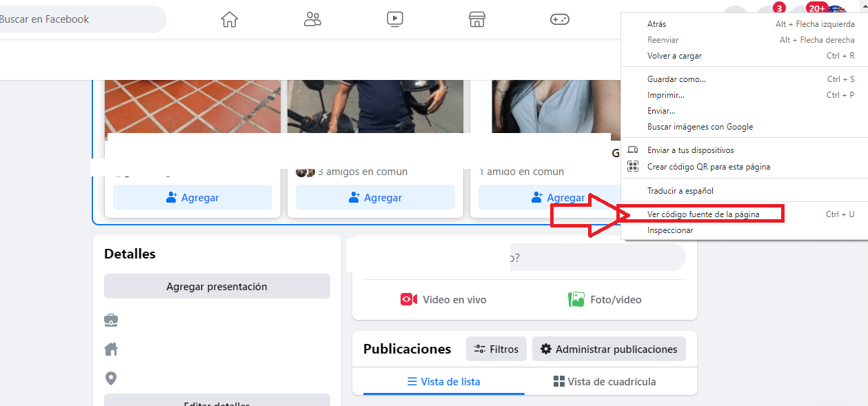
Task: Select Inspeccionar from the context menu
Action: coord(671,230)
